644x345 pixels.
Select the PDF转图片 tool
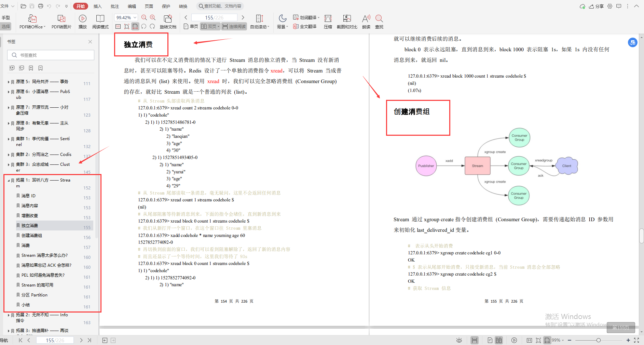pos(61,21)
